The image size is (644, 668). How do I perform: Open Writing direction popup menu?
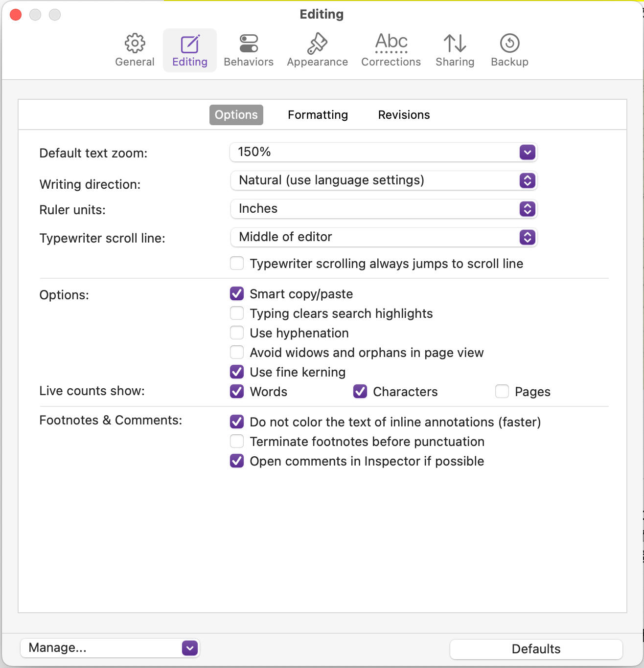click(x=383, y=181)
